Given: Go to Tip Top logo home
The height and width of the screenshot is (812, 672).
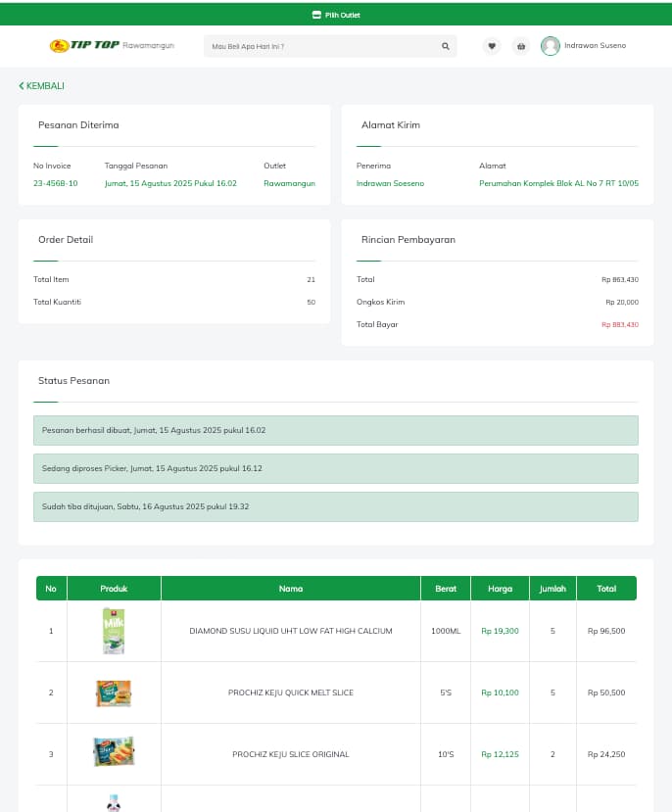Looking at the screenshot, I should click(x=84, y=46).
